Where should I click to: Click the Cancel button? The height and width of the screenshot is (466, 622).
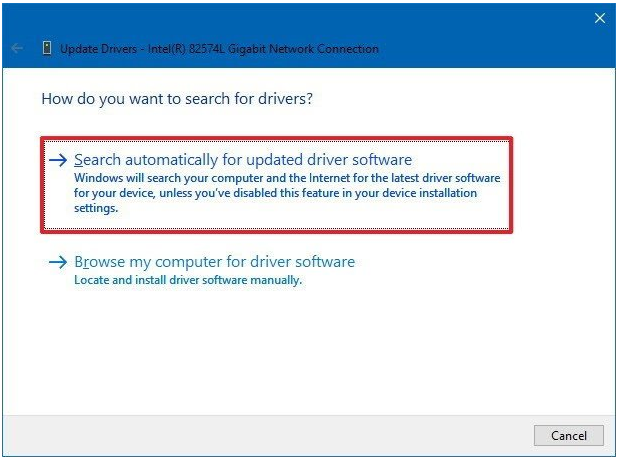point(568,435)
